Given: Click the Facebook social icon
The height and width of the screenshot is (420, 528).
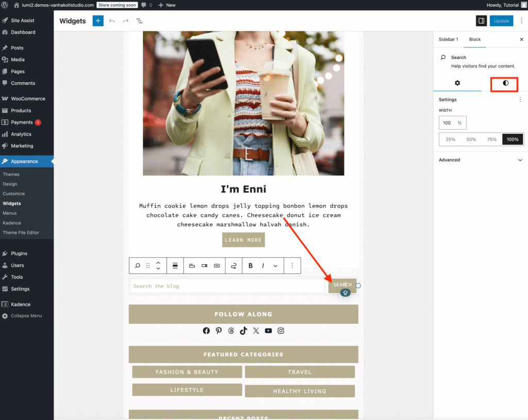Looking at the screenshot, I should coord(206,331).
